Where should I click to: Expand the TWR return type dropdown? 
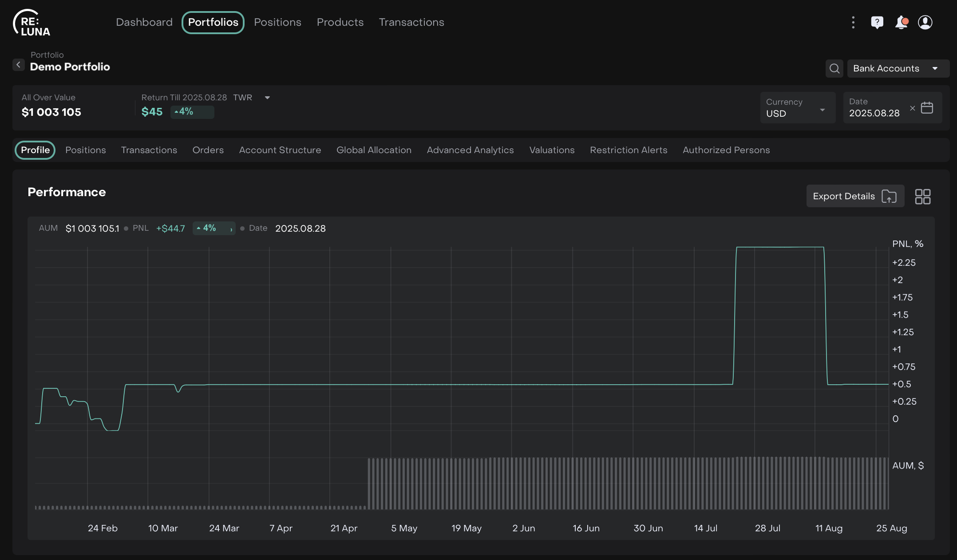[267, 98]
